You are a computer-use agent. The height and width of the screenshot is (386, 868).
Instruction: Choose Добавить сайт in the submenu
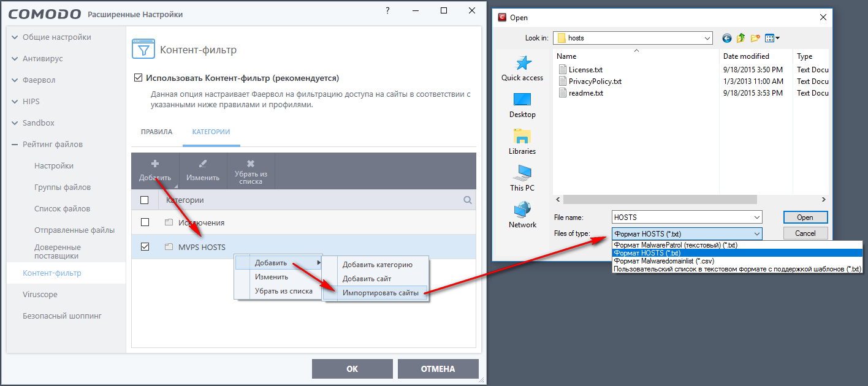pos(376,279)
